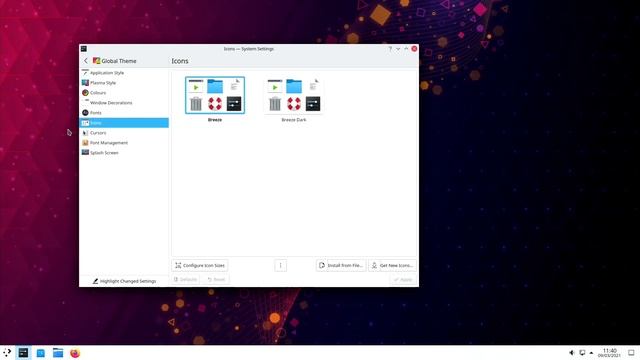Click the Colours palette icon

click(x=85, y=93)
